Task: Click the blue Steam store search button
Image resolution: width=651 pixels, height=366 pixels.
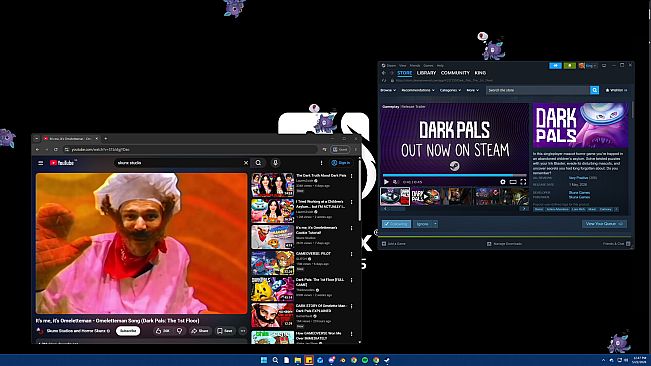Action: pos(595,90)
